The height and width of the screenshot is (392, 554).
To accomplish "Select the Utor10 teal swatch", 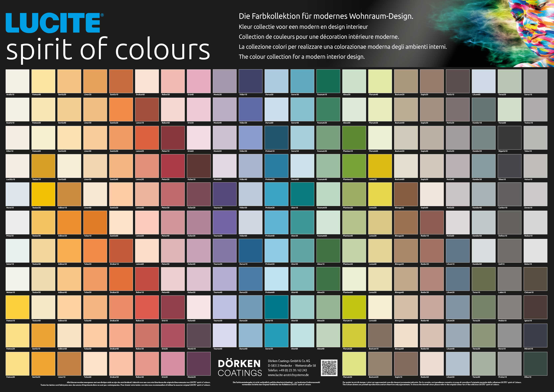I will point(302,194).
